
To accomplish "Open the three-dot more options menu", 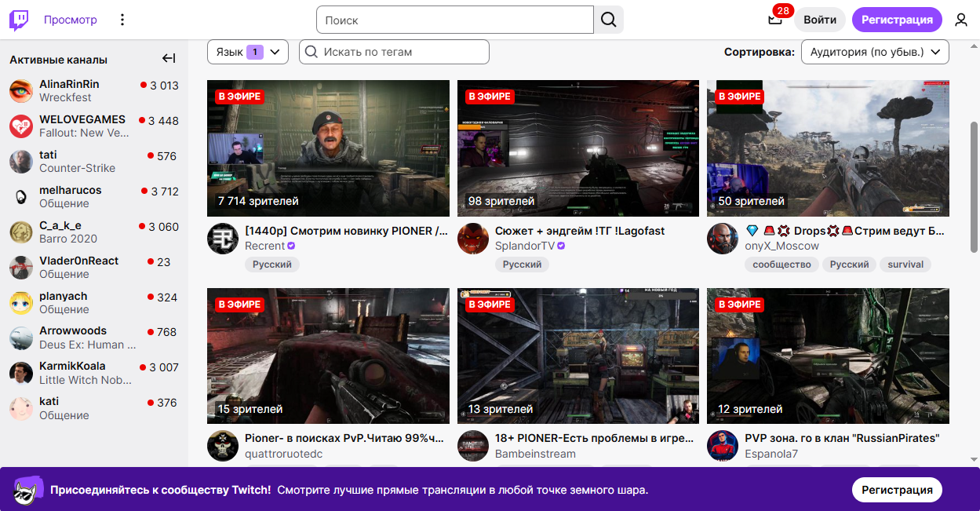I will [122, 20].
